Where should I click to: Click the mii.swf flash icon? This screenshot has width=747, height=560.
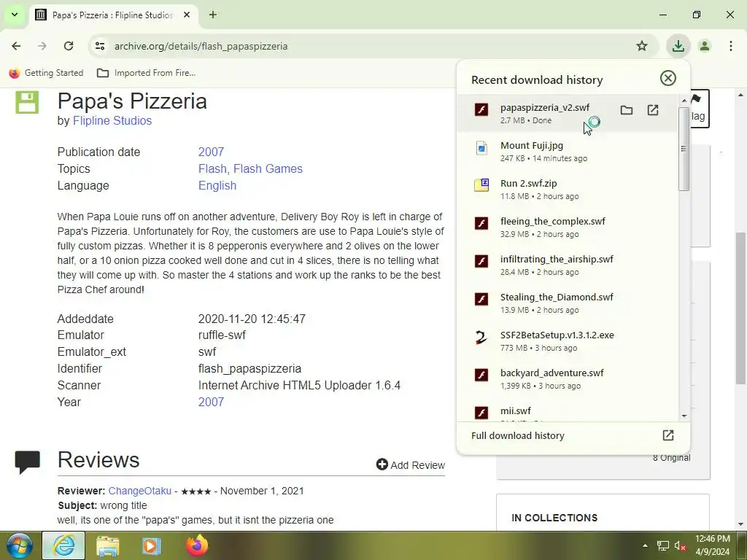[x=481, y=413]
